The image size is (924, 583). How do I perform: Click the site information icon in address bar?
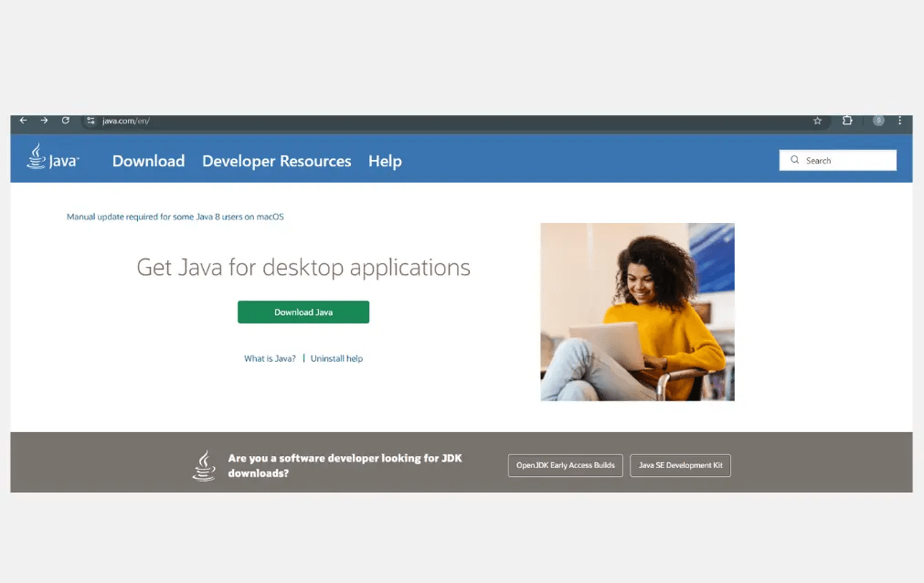[90, 120]
